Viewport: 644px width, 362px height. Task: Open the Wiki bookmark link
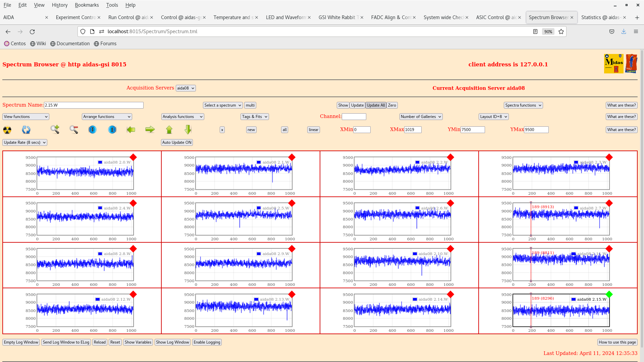tap(38, 44)
